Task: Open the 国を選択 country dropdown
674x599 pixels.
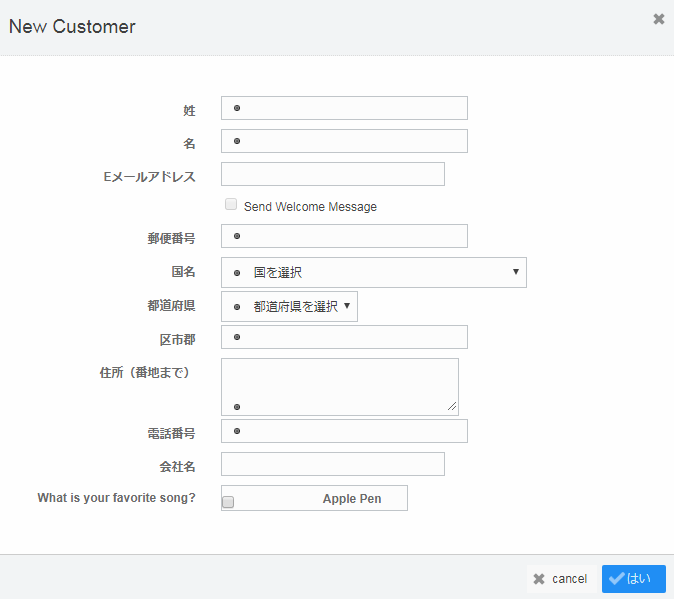Action: click(374, 272)
